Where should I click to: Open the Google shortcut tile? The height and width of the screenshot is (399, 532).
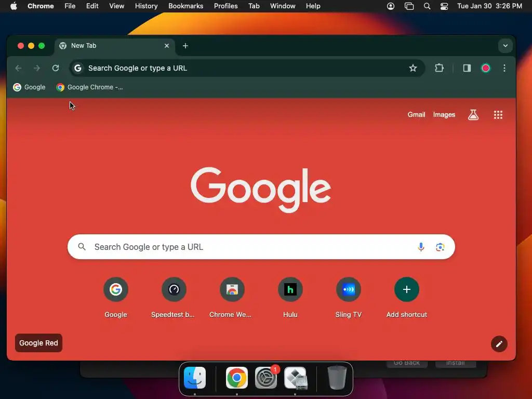pyautogui.click(x=116, y=298)
